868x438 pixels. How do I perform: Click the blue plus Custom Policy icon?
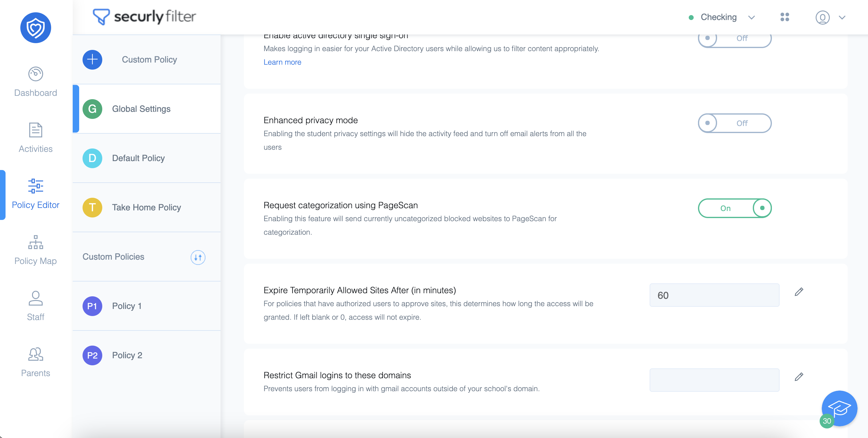tap(92, 60)
